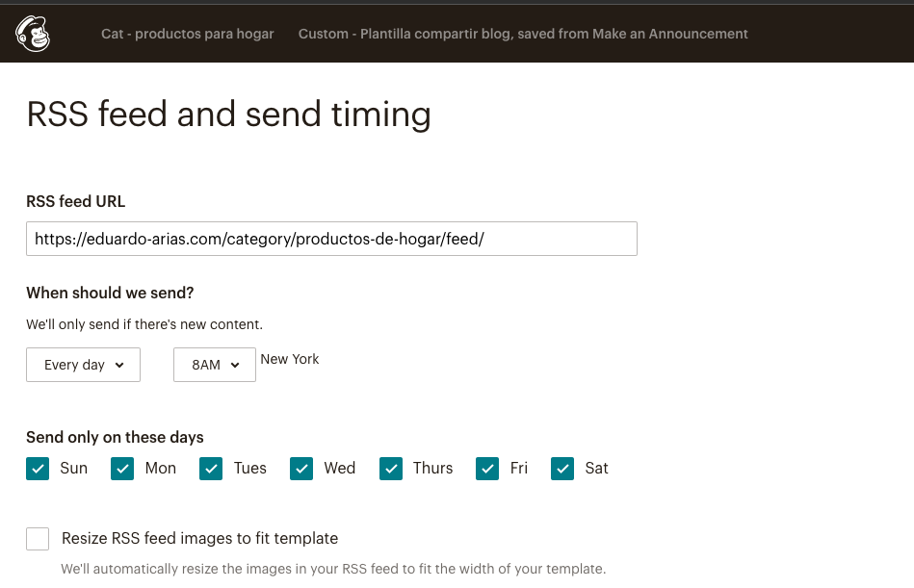Image resolution: width=914 pixels, height=588 pixels.
Task: Click into the RSS feed URL field
Action: pos(331,239)
